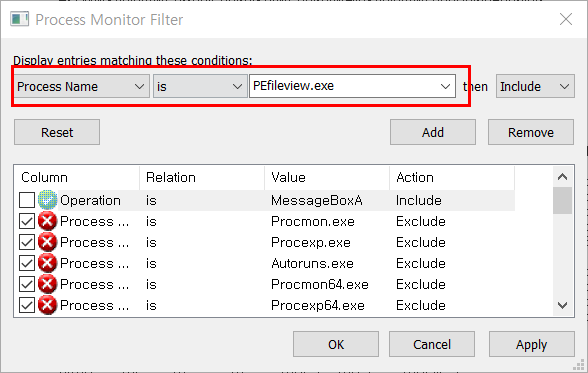The width and height of the screenshot is (588, 373).
Task: Click the Exclude action cell for Autoruns.exe
Action: coord(421,264)
